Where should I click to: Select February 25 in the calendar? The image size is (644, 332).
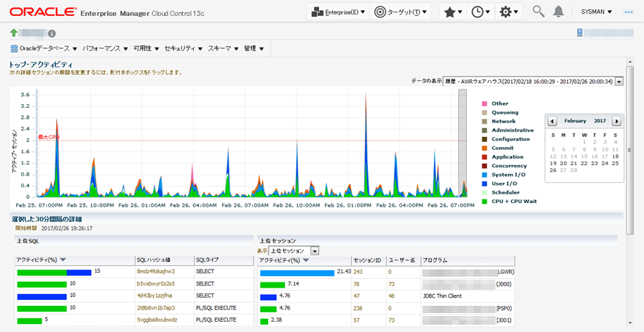[616, 163]
